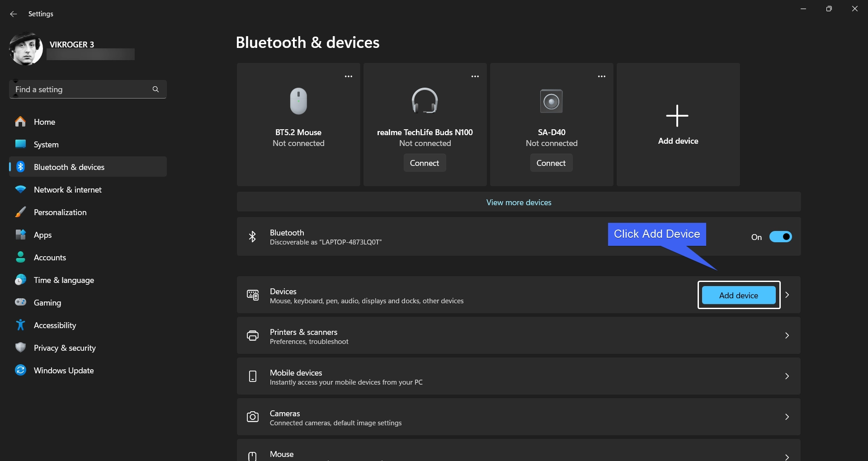
Task: Click the plus Add device tile
Action: [678, 124]
